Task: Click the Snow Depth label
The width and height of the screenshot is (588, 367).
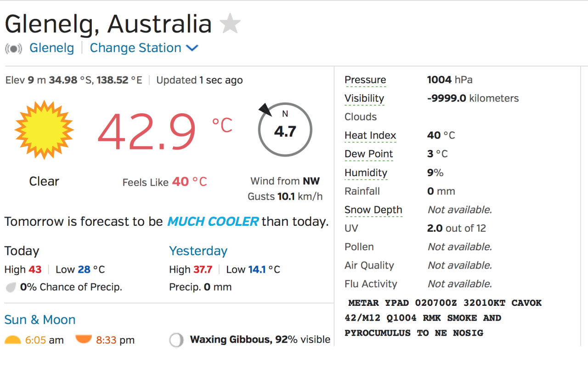Action: [x=373, y=210]
